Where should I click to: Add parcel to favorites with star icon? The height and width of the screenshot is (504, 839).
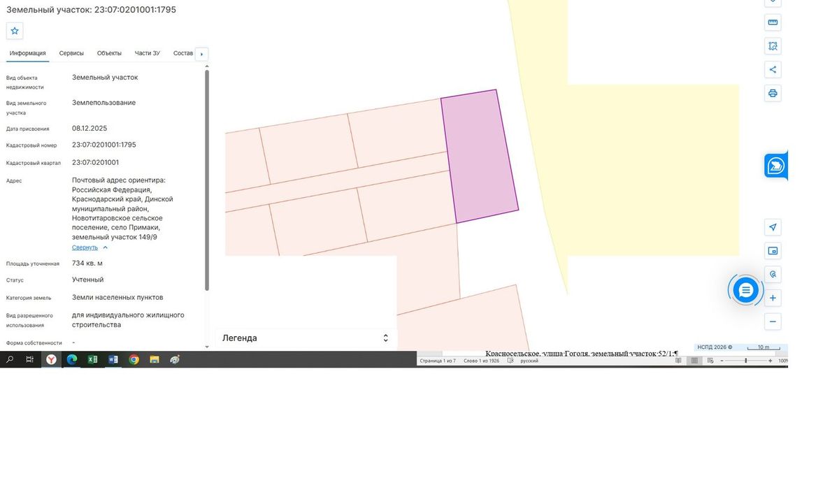pyautogui.click(x=15, y=31)
